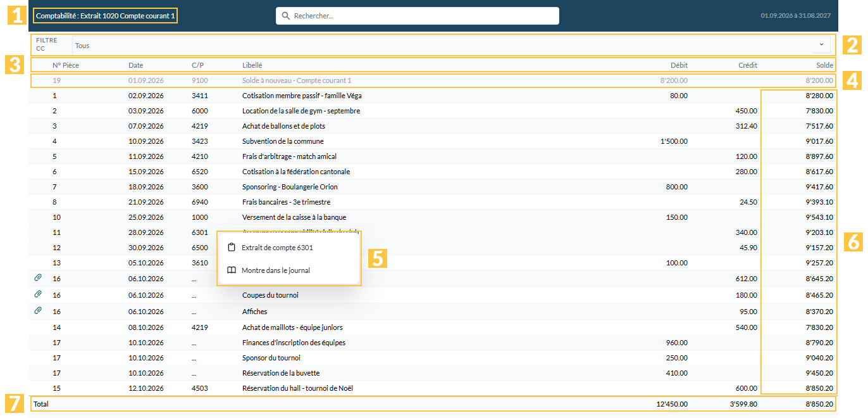Click contra account 3411
Viewport: 868px width, 418px height.
(200, 96)
